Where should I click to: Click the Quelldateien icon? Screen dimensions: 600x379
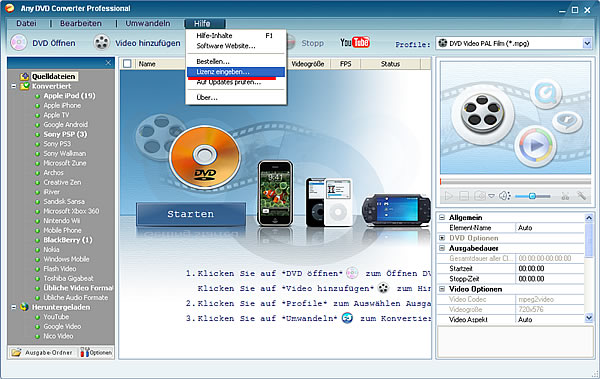pyautogui.click(x=25, y=76)
